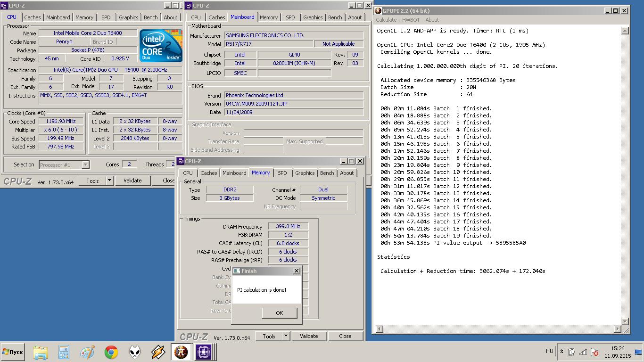Switch to Graphics tab in CPU-Z Memory window
Viewport: 644px width, 362px height.
coord(305,173)
